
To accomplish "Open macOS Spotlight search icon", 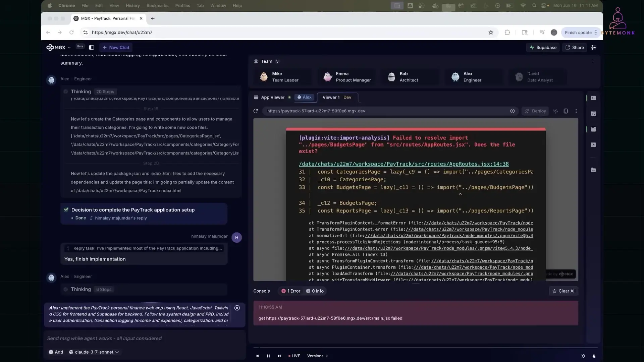I will [534, 6].
